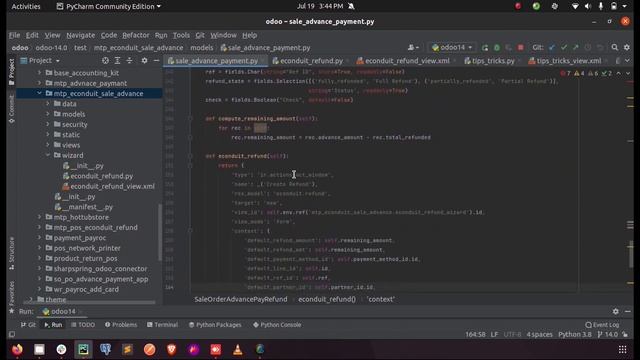Expand the payment_payroc folder
This screenshot has height=360, width=640.
coord(39,238)
